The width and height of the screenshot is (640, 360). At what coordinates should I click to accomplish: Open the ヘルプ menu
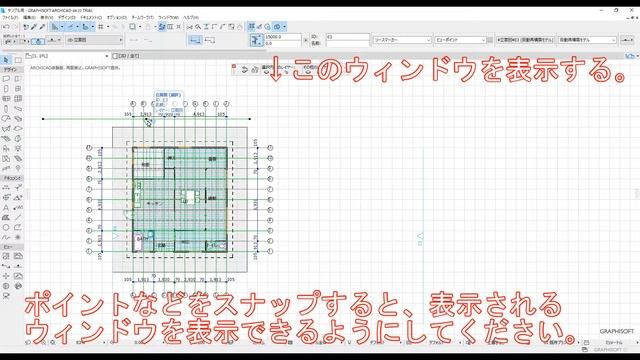[191, 18]
